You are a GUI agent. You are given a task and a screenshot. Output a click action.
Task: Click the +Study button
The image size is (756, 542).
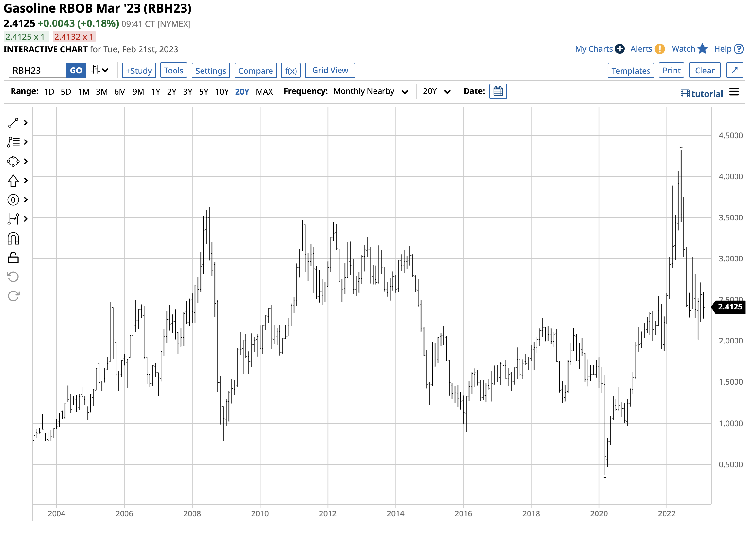pyautogui.click(x=139, y=71)
